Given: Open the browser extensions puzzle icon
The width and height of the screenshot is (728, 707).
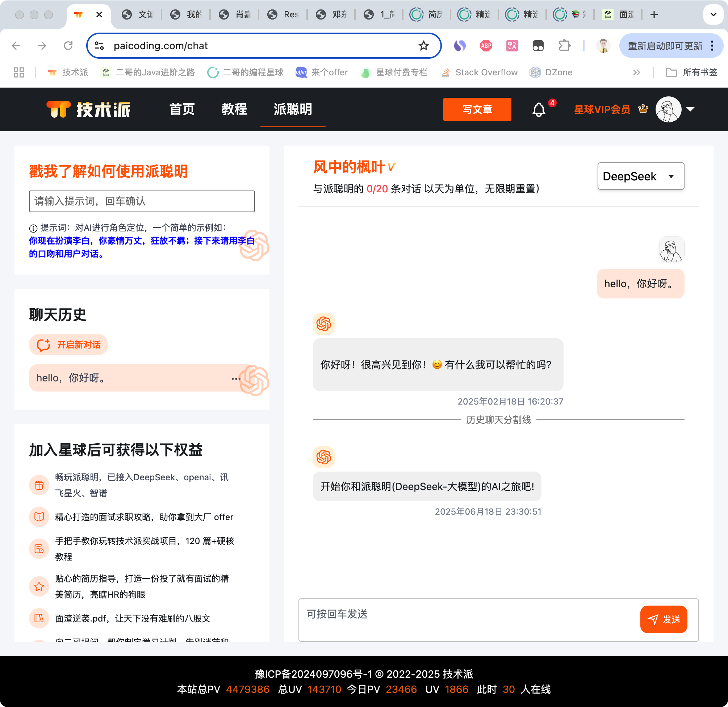Looking at the screenshot, I should click(564, 46).
